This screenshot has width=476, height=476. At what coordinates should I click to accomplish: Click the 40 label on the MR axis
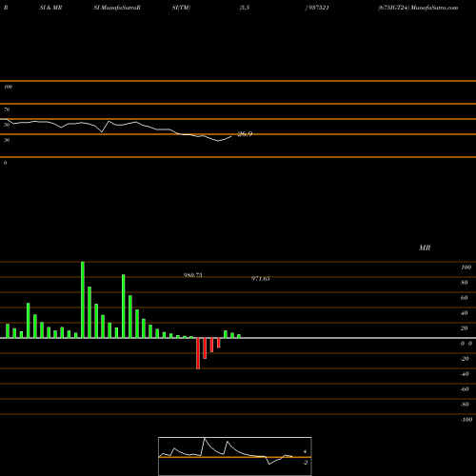pos(465,313)
